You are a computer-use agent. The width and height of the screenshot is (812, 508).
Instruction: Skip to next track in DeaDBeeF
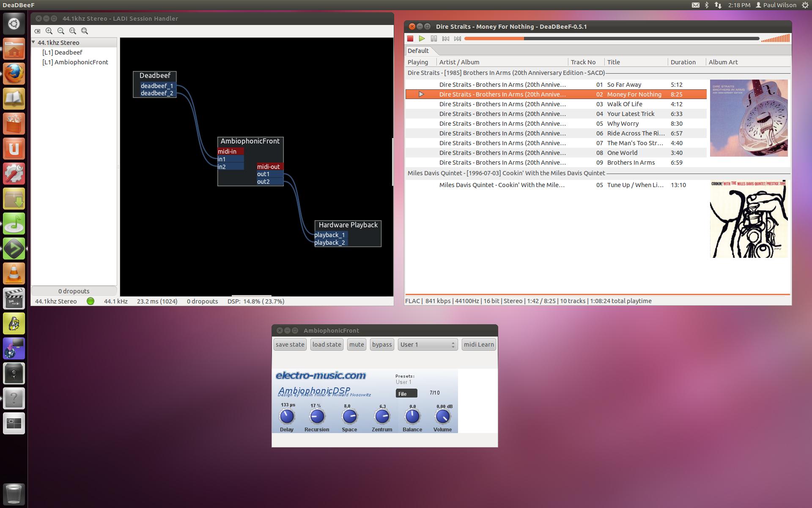click(x=457, y=39)
